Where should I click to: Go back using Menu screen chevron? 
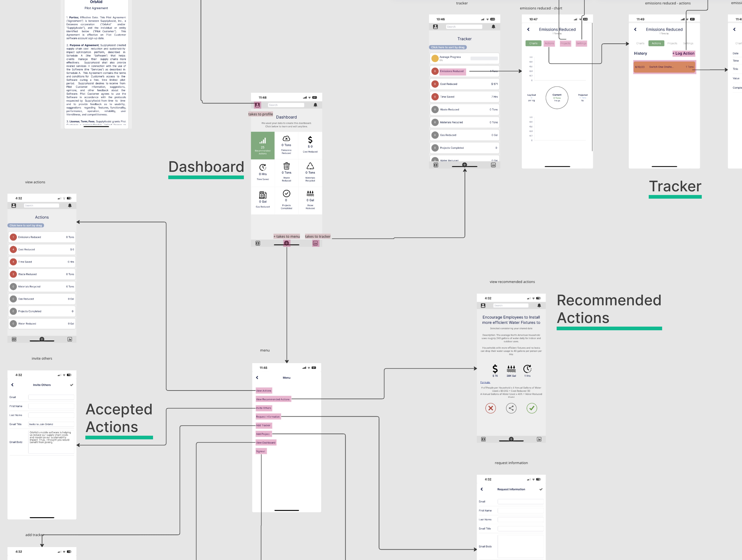pos(257,378)
